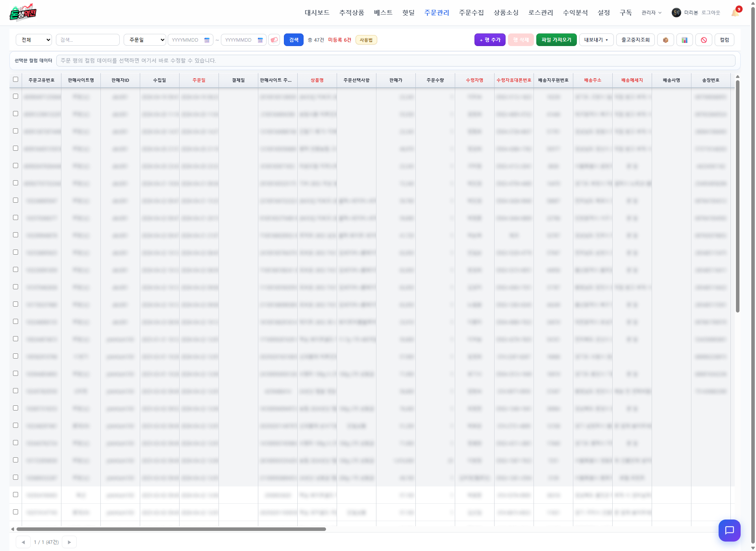Open the start date calendar picker icon

click(207, 40)
